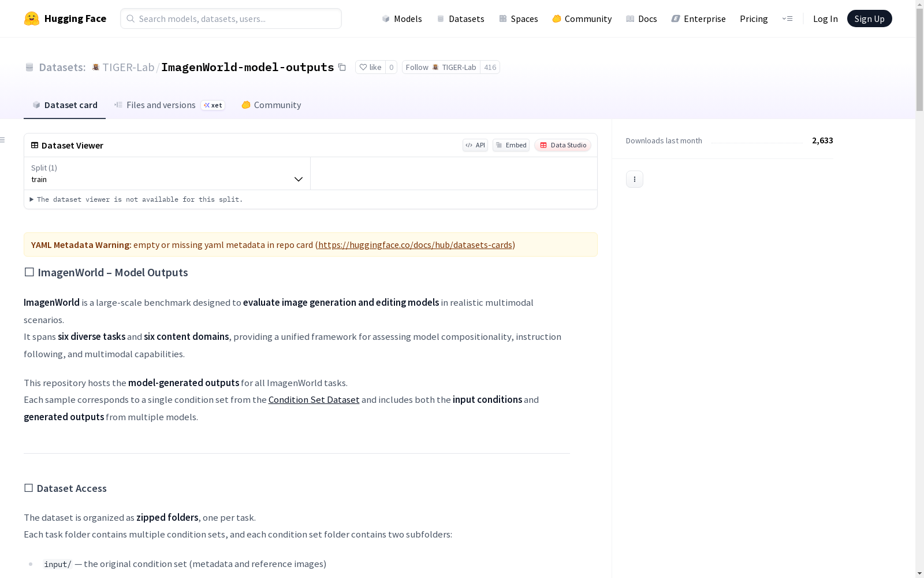Open the dataset viewer API button
This screenshot has height=578, width=924.
[475, 145]
